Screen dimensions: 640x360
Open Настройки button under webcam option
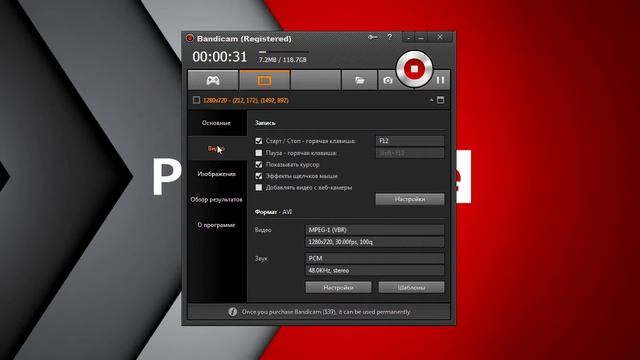410,199
